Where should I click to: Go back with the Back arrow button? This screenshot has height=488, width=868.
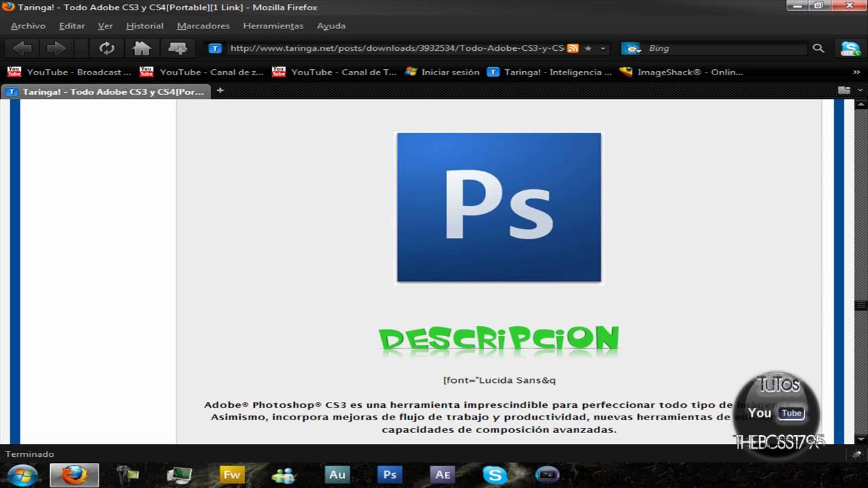(22, 48)
